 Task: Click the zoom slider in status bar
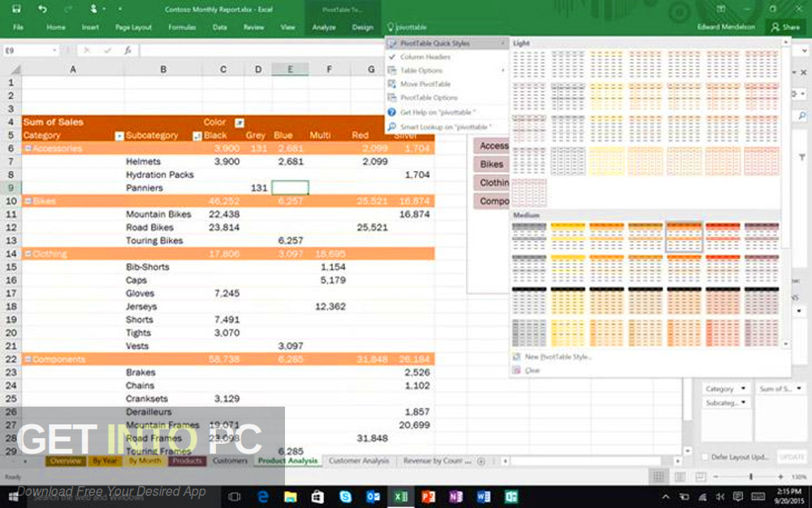tap(749, 477)
